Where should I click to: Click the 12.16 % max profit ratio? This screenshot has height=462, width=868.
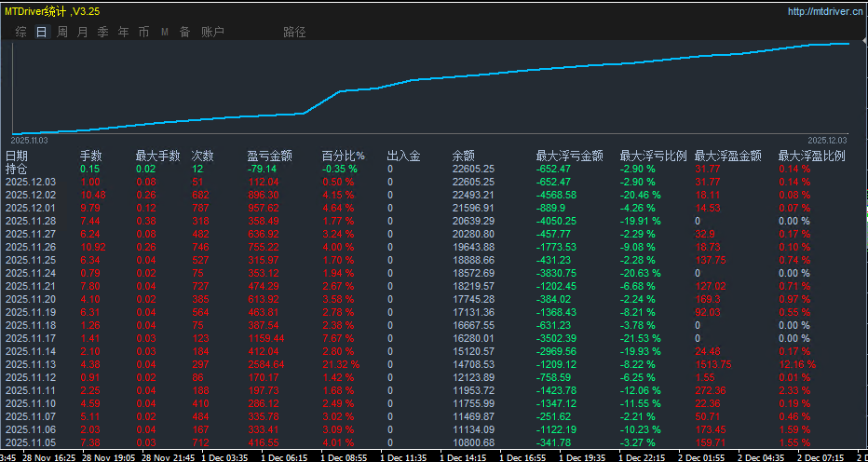[797, 364]
